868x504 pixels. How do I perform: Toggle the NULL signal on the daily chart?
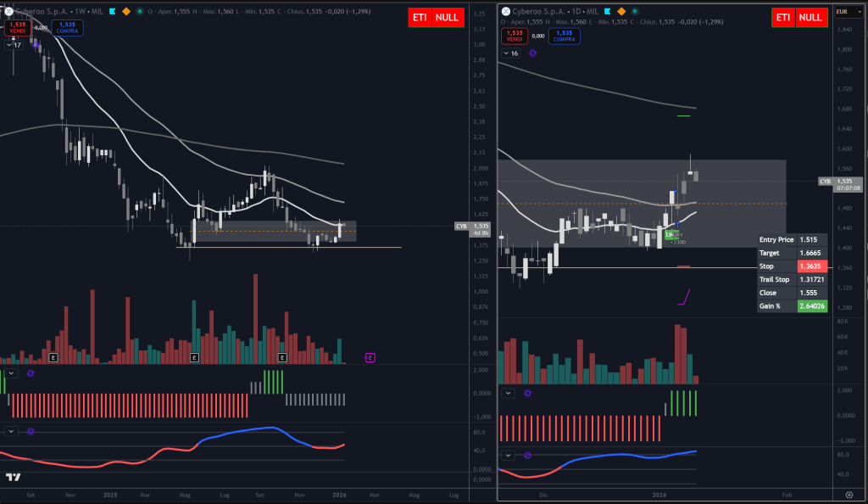[810, 17]
